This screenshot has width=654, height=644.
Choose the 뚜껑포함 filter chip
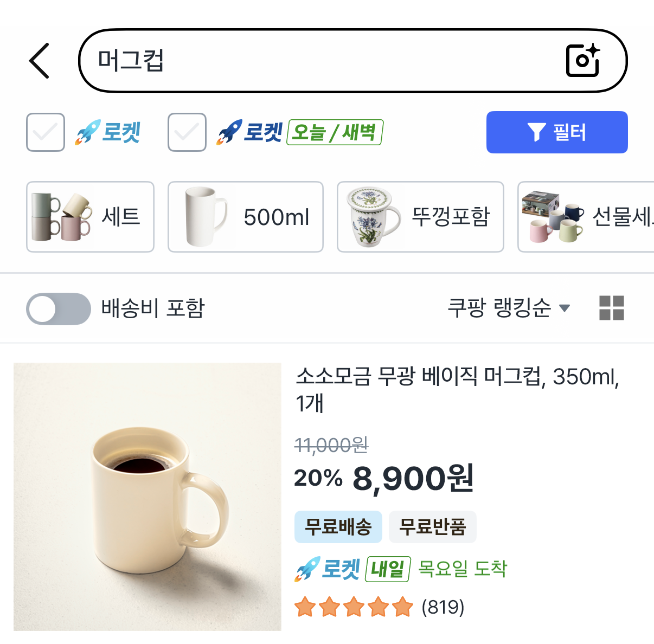pos(420,217)
